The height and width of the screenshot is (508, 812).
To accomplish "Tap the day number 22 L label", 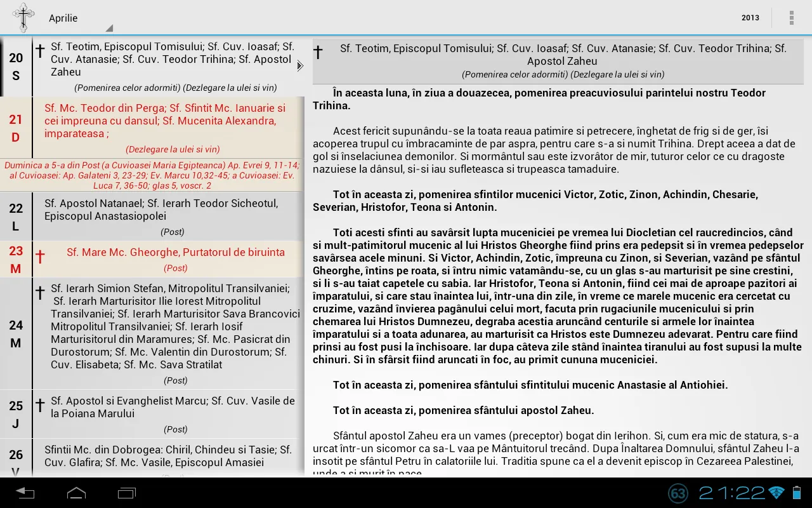I will click(16, 217).
